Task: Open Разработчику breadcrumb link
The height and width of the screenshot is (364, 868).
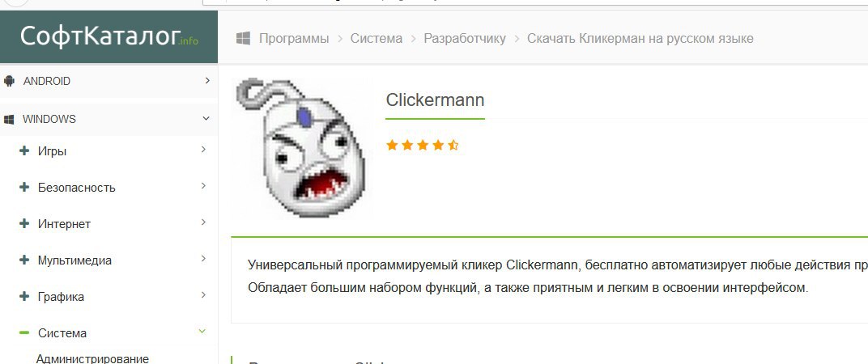Action: [465, 39]
